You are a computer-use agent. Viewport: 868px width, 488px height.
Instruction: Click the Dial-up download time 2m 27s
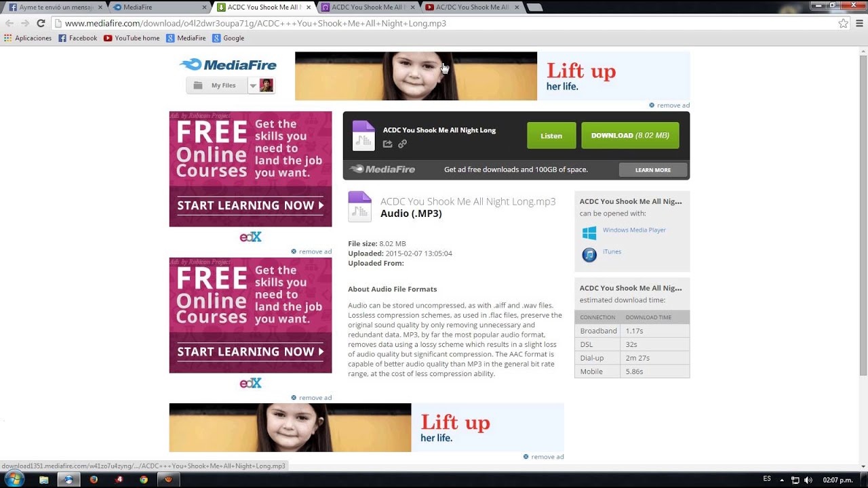[637, 358]
